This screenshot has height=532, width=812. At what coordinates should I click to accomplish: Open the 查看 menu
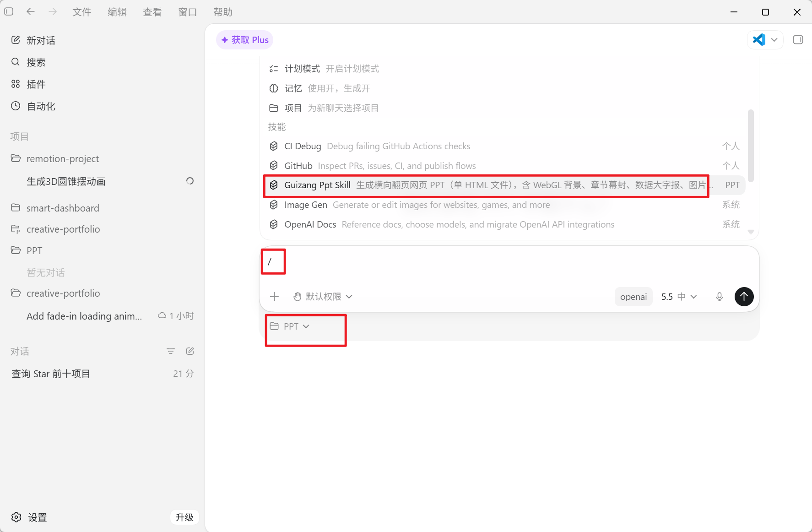click(x=152, y=12)
